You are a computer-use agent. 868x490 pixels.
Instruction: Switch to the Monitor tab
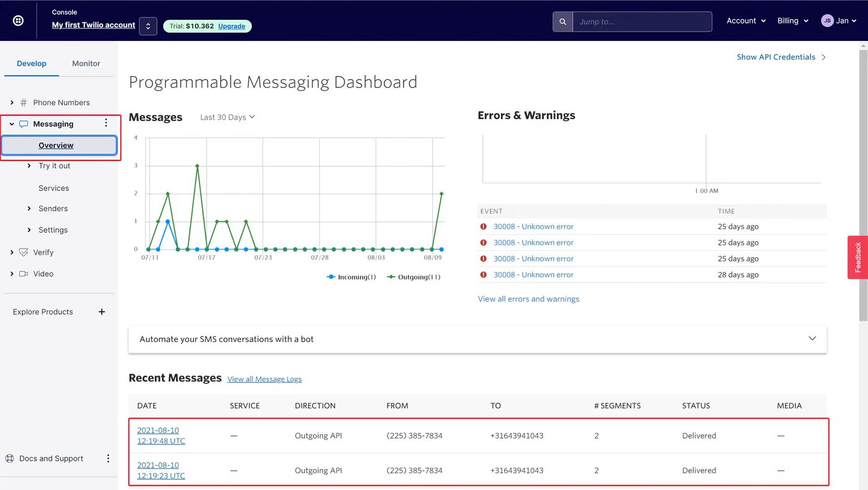[x=86, y=63]
